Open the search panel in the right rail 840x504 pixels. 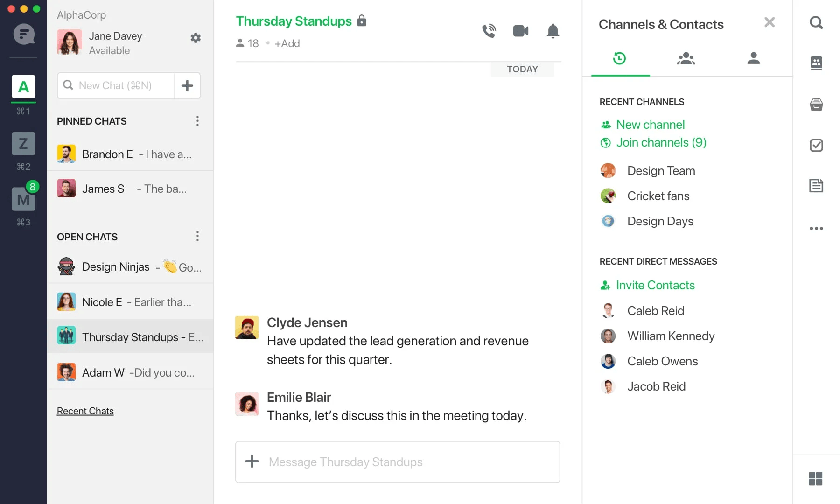[x=816, y=22]
